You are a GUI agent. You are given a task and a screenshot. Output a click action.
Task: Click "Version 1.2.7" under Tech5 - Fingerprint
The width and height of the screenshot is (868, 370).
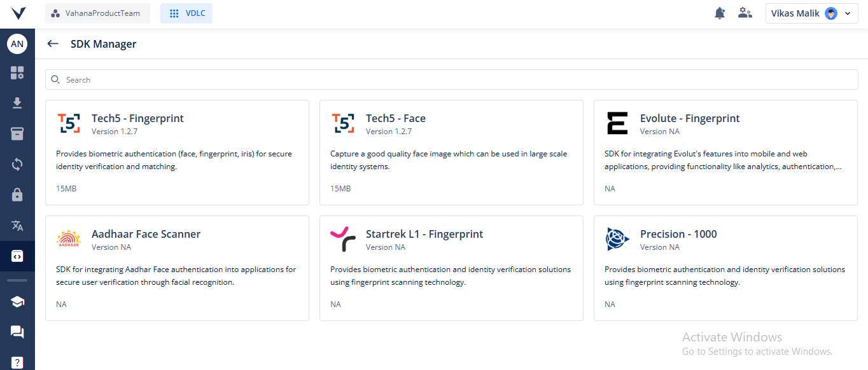point(115,132)
